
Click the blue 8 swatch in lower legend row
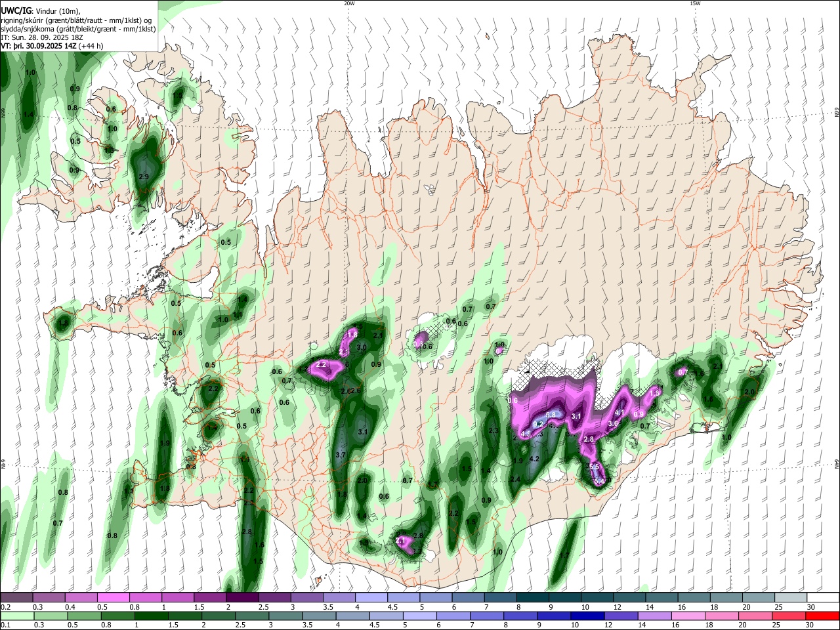520,616
